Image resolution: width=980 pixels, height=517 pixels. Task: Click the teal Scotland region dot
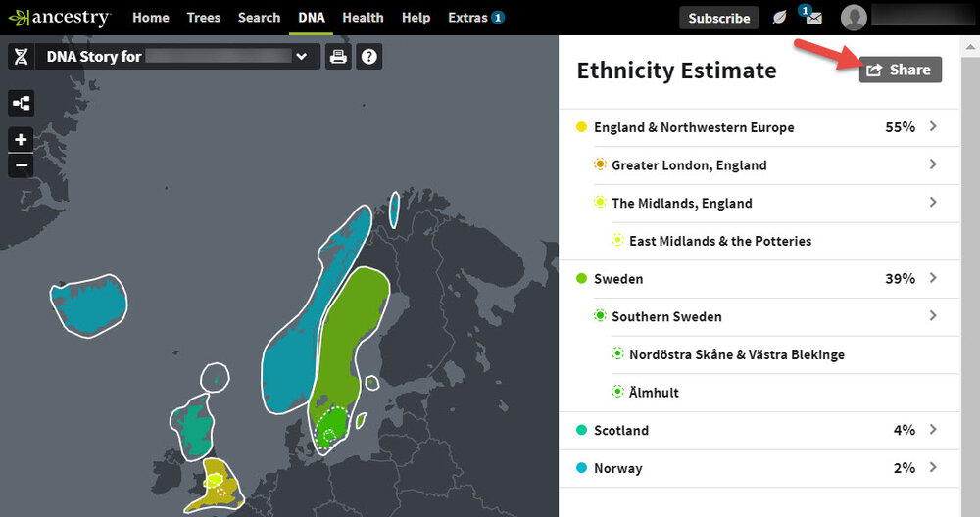coord(581,430)
